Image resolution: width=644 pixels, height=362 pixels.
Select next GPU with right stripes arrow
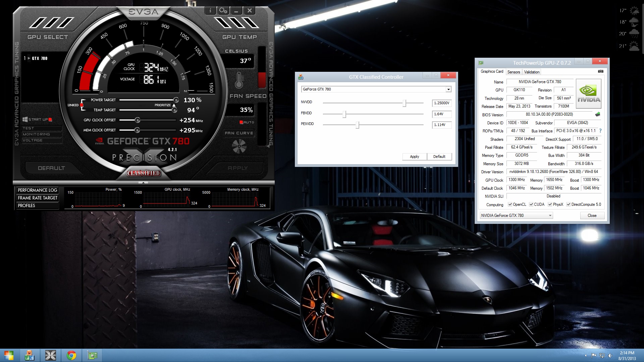coord(236,23)
